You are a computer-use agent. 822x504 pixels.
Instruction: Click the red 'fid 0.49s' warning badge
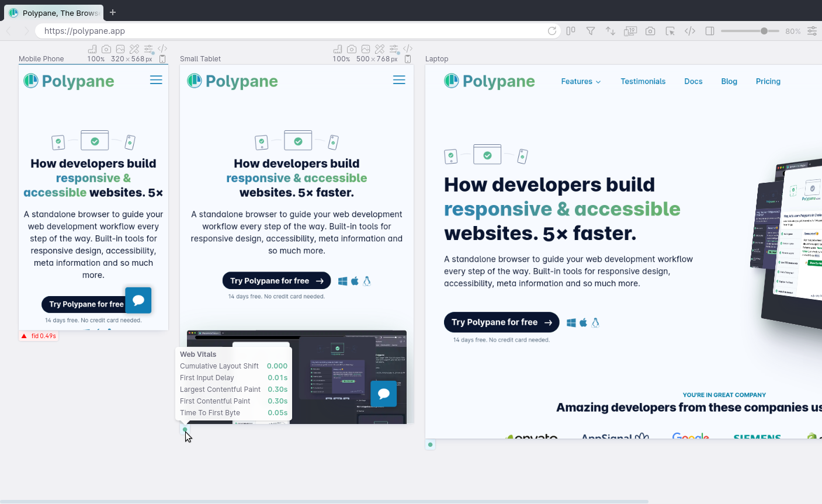tap(39, 336)
